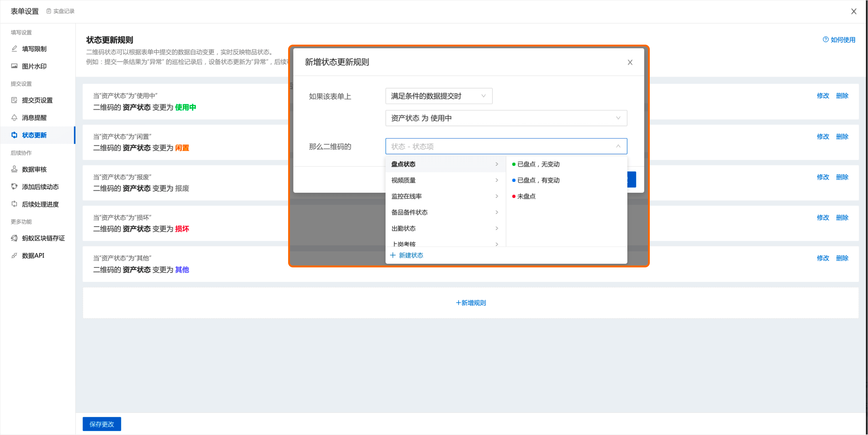Click the image icon beside 图片水印
This screenshot has height=435, width=868.
pos(14,66)
